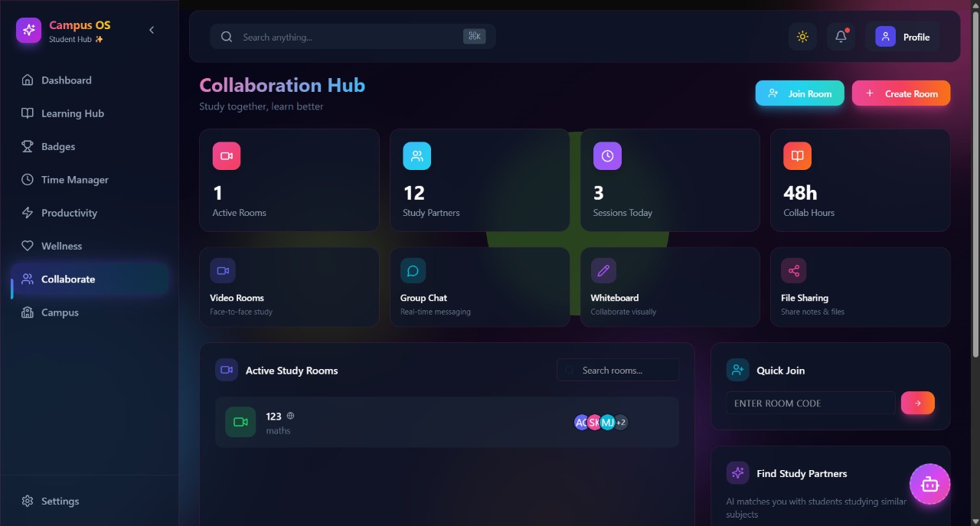
Task: Open Dashboard from the sidebar
Action: [x=89, y=80]
